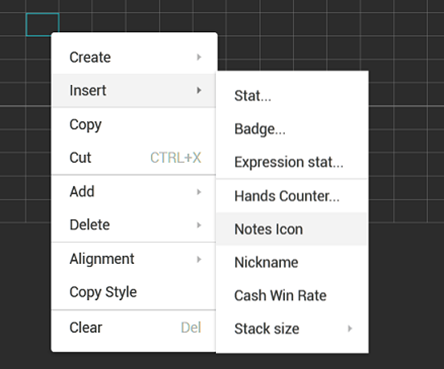Open the Create submenu
The width and height of the screenshot is (444, 369).
point(134,57)
